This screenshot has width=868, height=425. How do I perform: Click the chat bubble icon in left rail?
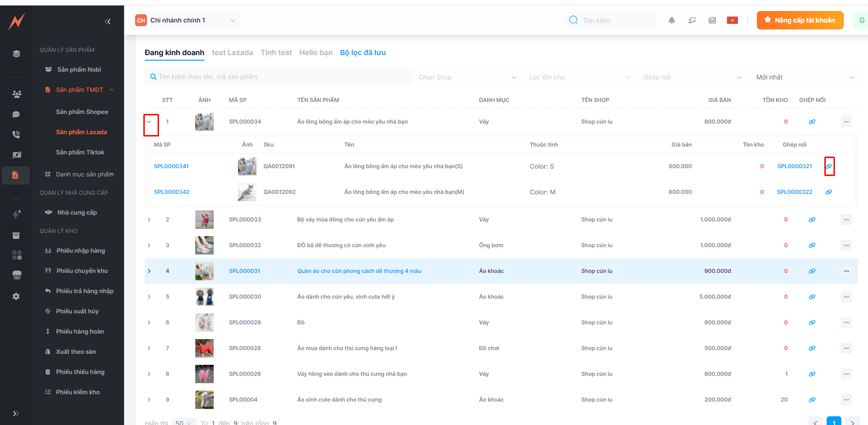pos(16,114)
